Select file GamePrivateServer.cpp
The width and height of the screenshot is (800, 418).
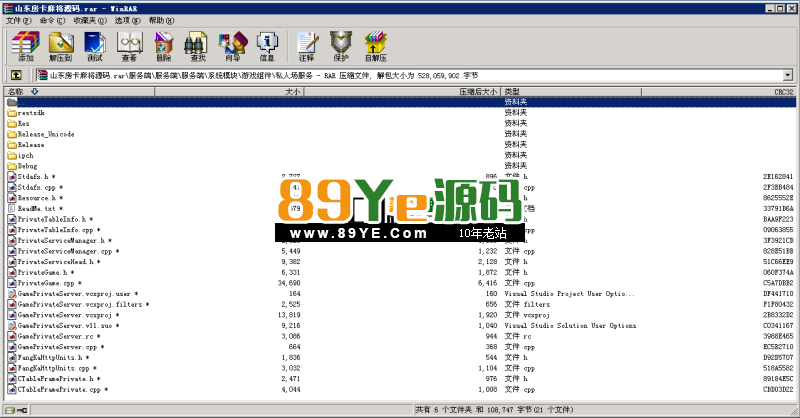[57, 347]
